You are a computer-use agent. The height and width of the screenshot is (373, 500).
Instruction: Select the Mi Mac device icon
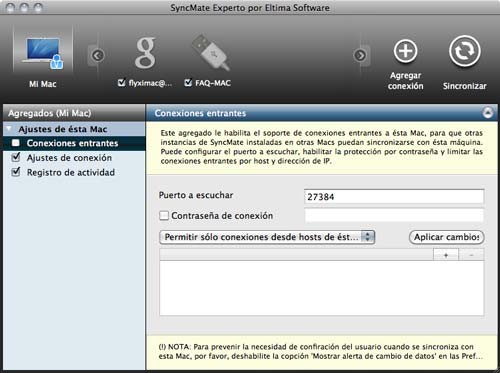[x=42, y=53]
